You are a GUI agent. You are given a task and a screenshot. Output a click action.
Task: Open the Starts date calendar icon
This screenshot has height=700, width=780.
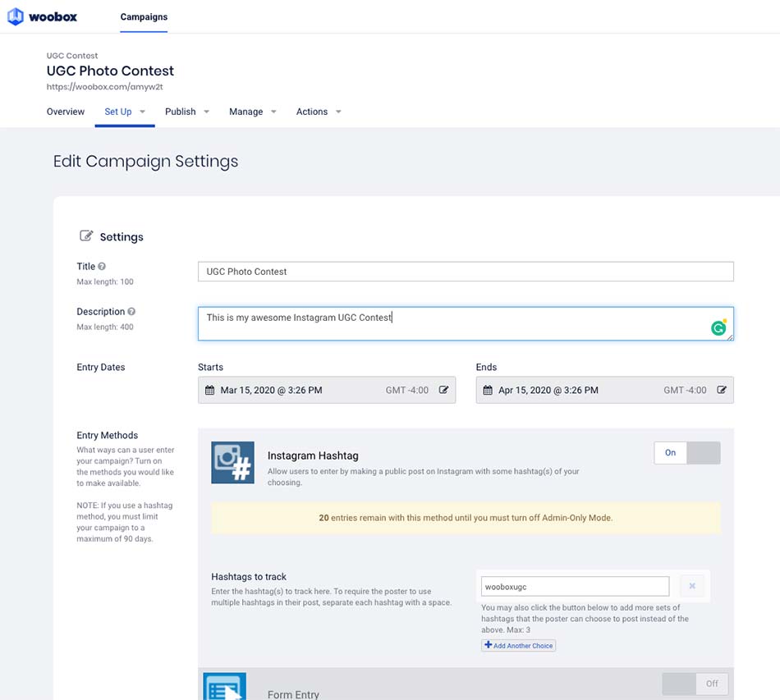(210, 391)
